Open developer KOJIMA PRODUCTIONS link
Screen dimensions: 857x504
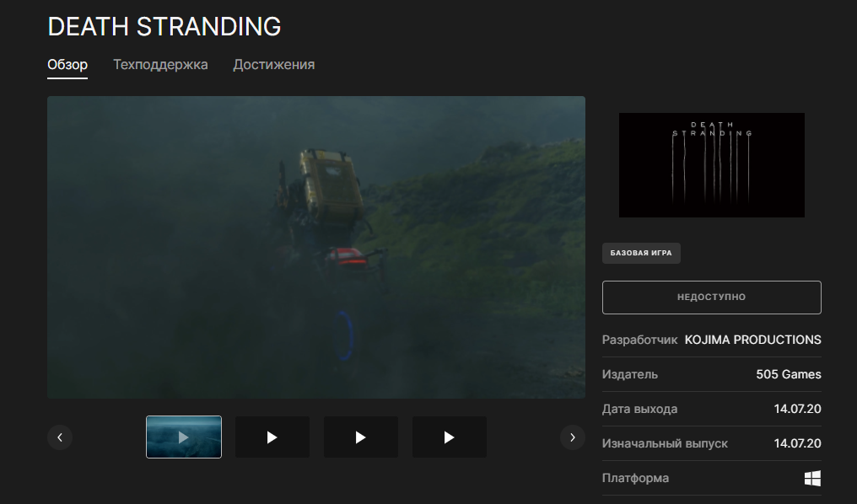coord(752,340)
